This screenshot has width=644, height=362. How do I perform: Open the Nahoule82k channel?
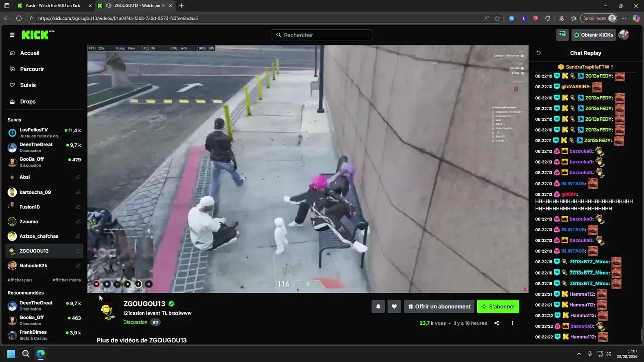44,265
